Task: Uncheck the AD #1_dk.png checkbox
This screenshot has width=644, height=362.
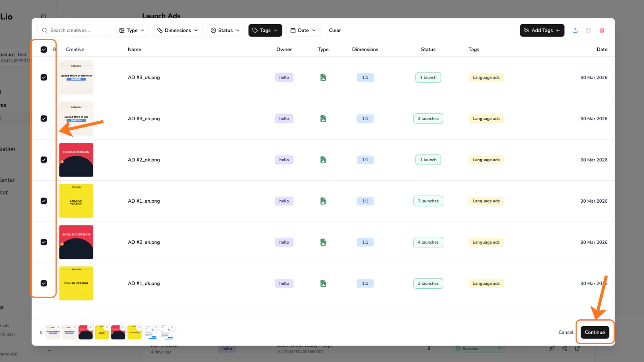Action: tap(44, 284)
